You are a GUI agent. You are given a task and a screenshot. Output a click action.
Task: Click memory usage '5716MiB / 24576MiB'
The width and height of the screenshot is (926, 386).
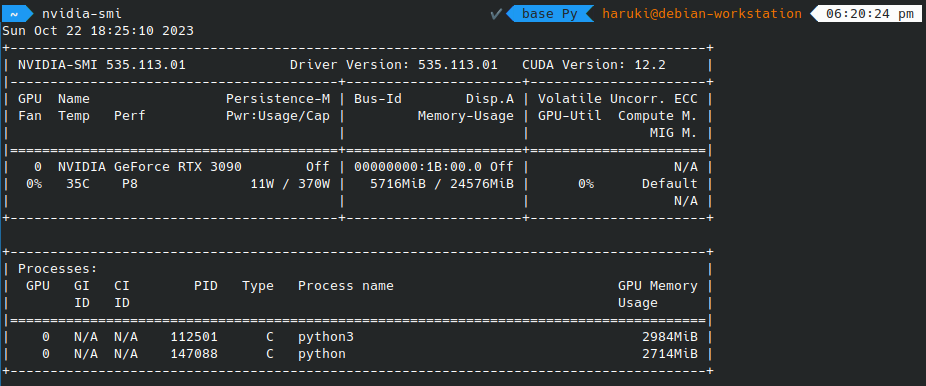(441, 184)
